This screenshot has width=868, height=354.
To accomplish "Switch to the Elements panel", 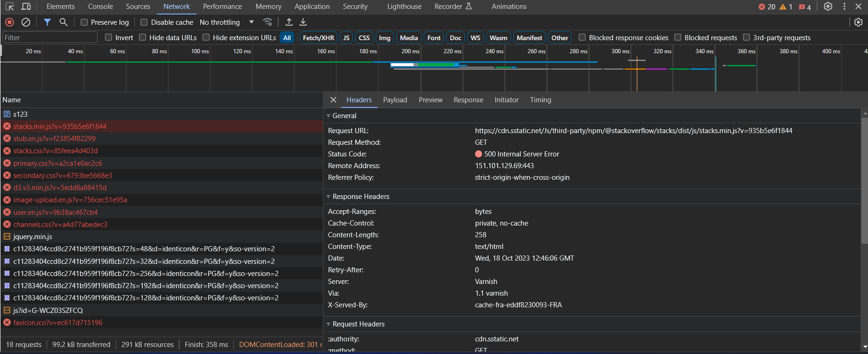I will pos(61,7).
